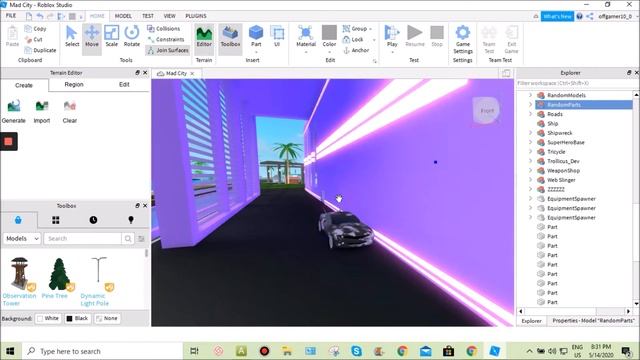
Task: Select the Pine Tree model thumbnail
Action: 59,273
